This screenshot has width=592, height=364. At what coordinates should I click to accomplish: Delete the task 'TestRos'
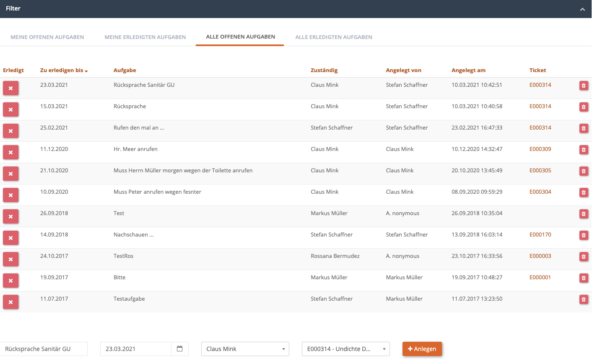pos(584,257)
